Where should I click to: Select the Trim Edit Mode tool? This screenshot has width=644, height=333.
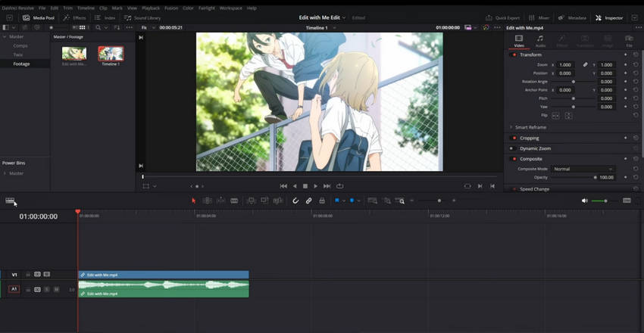point(208,201)
